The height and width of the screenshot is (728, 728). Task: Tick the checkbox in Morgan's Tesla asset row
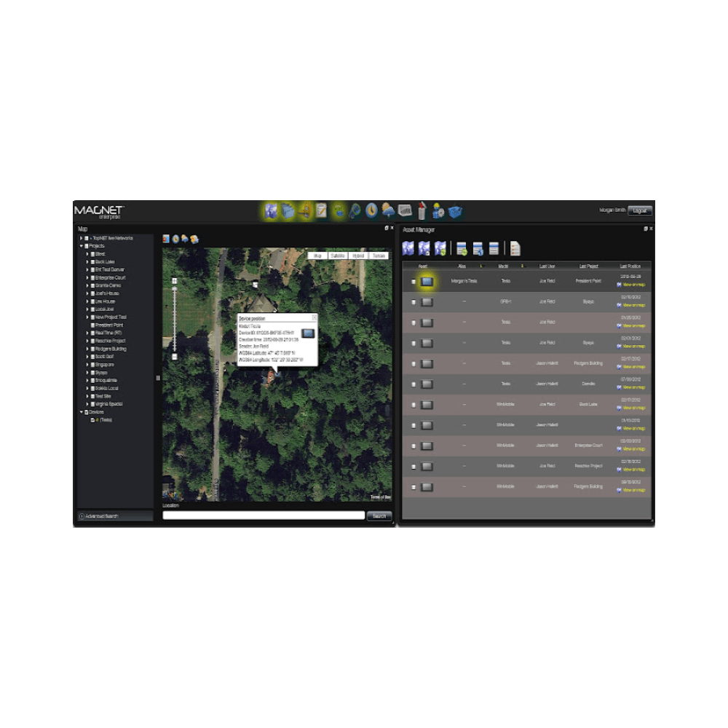tap(414, 281)
